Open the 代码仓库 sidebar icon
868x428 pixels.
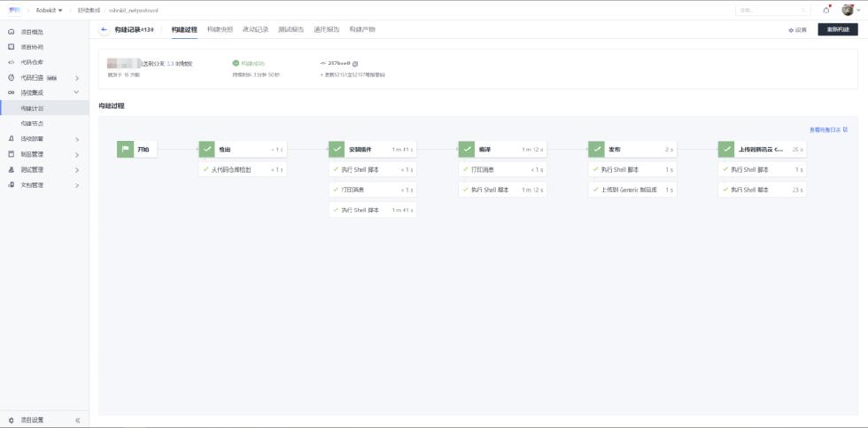(11, 62)
